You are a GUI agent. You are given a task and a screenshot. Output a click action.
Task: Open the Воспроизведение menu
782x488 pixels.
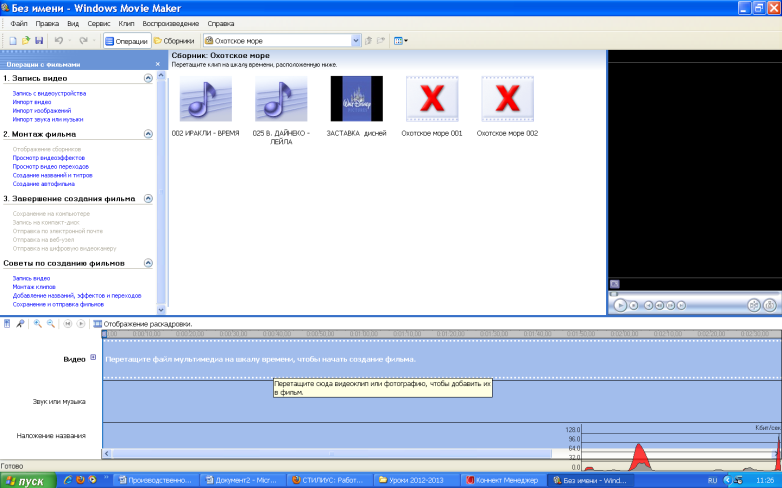point(171,23)
